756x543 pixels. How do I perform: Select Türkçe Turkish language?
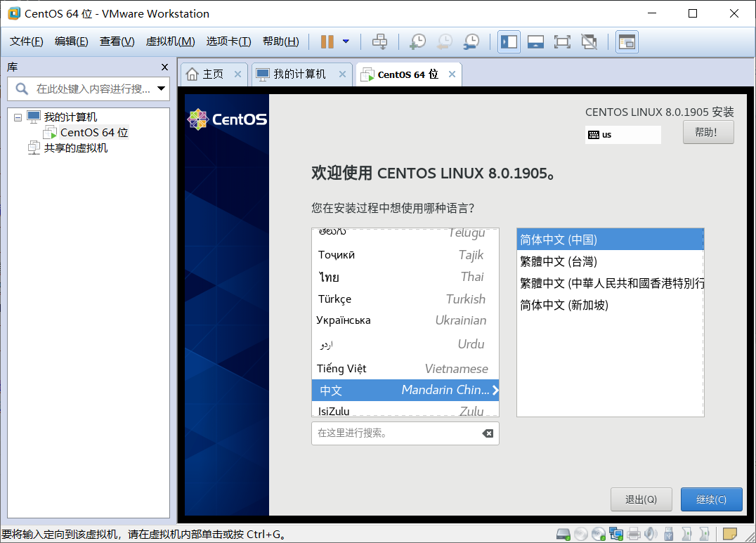coord(405,299)
